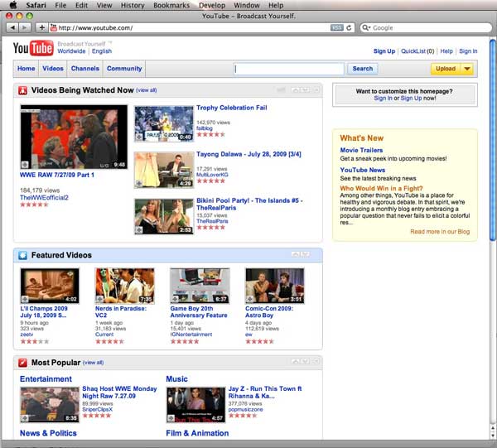Click the yellow Upload button
The image size is (497, 448).
446,69
